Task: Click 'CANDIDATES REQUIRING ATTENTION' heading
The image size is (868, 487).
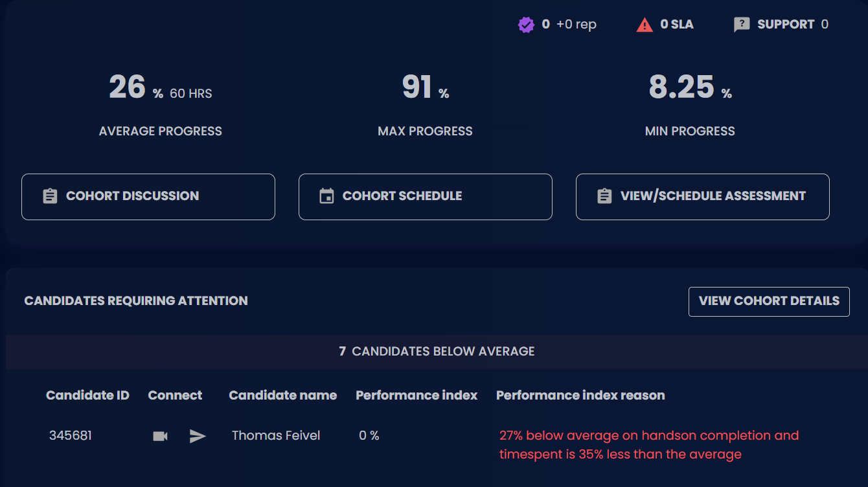Action: [x=136, y=301]
